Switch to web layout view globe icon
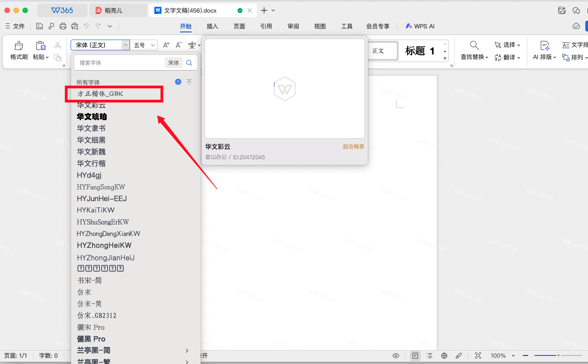This screenshot has height=364, width=588. click(x=444, y=356)
